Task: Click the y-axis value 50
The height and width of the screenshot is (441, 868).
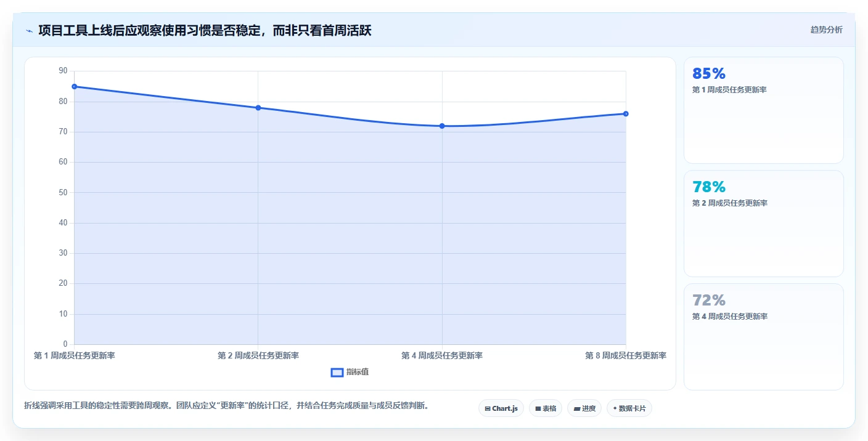Action: pos(63,192)
